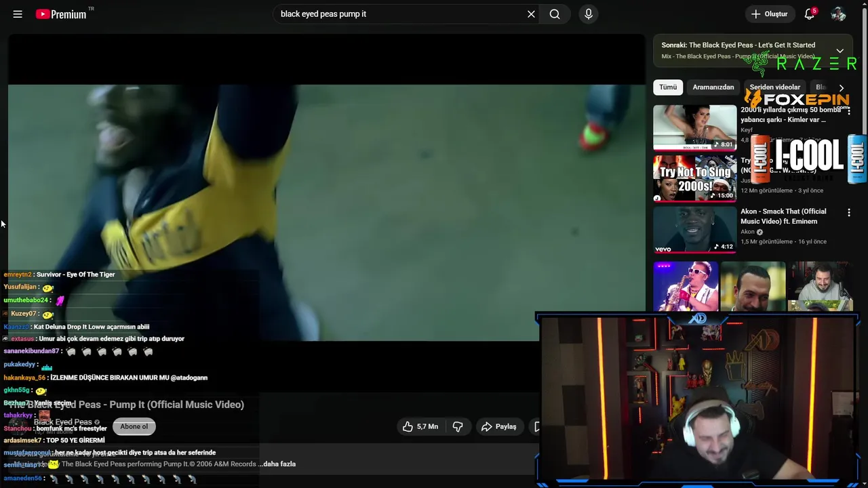Edit the search field 'black eyed peas pump it'
The height and width of the screenshot is (488, 868).
pyautogui.click(x=400, y=14)
